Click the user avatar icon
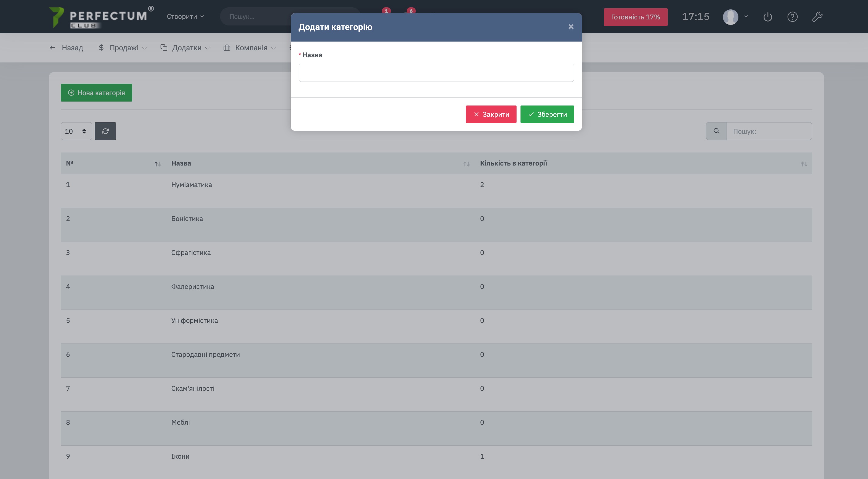 click(x=731, y=17)
